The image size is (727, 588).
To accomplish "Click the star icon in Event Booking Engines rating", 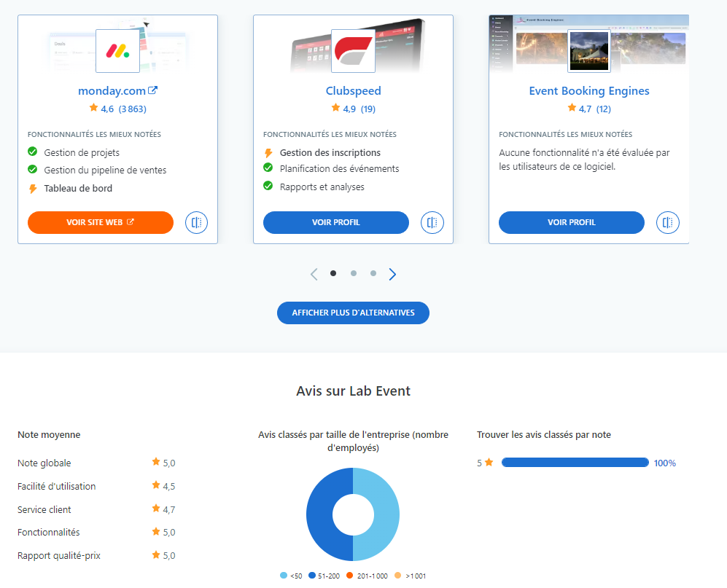I will tap(572, 108).
